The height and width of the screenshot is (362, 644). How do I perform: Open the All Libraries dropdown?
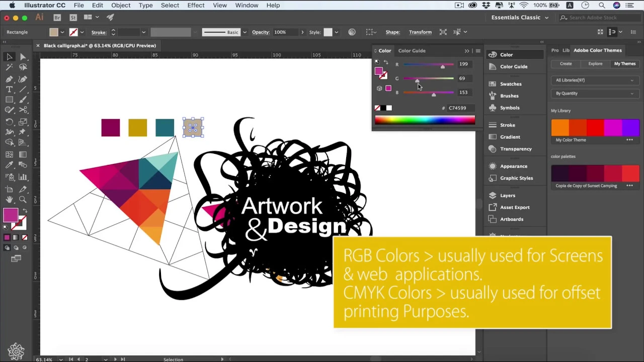point(595,80)
